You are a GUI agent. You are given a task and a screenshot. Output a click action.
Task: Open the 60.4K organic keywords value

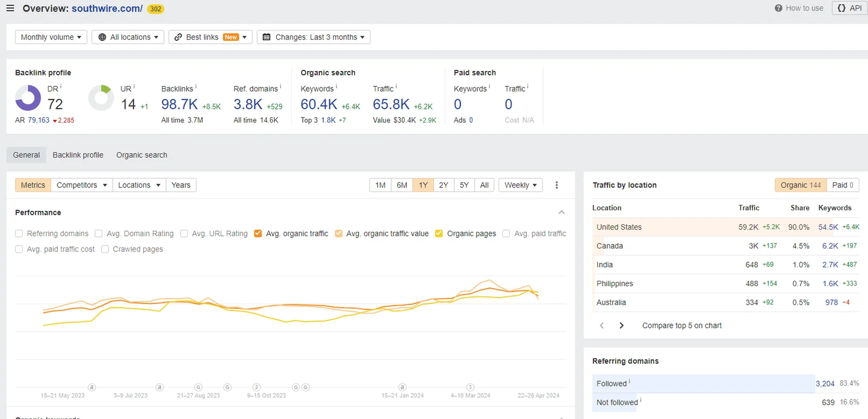[x=319, y=104]
